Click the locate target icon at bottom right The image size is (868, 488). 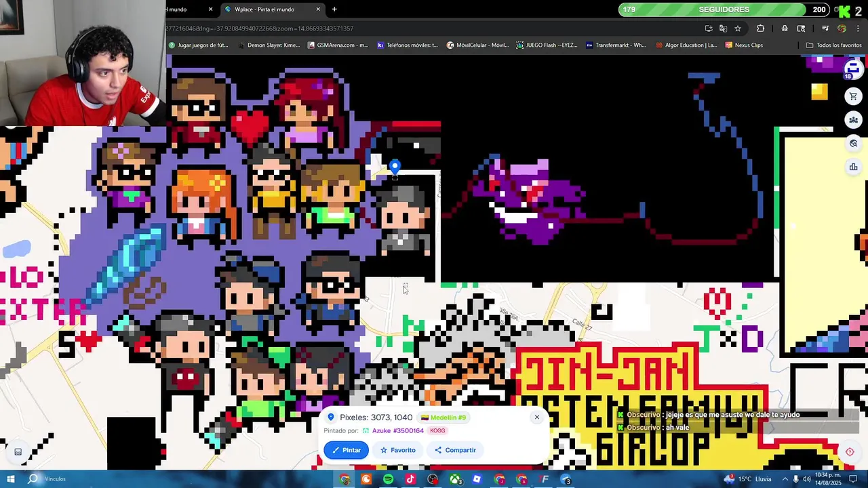pos(850,452)
